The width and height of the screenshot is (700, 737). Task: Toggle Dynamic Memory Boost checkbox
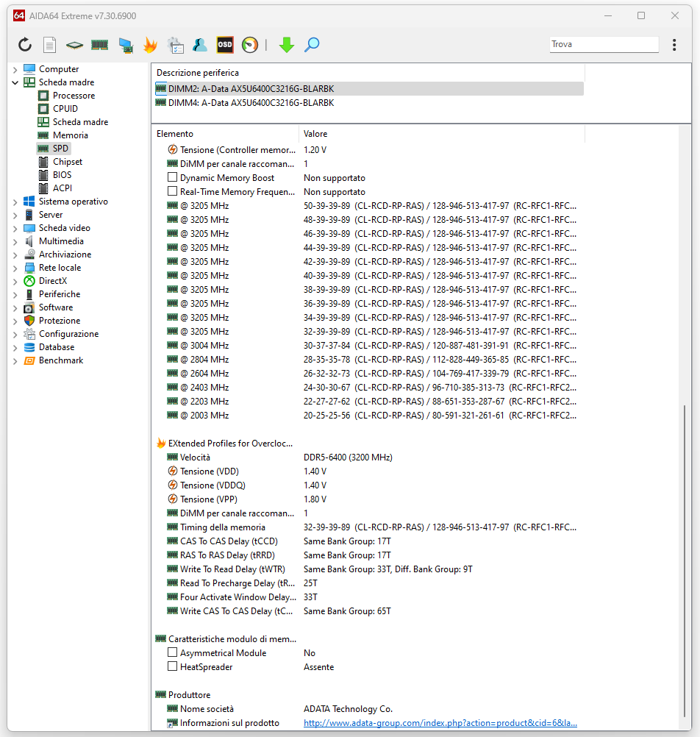tap(172, 177)
